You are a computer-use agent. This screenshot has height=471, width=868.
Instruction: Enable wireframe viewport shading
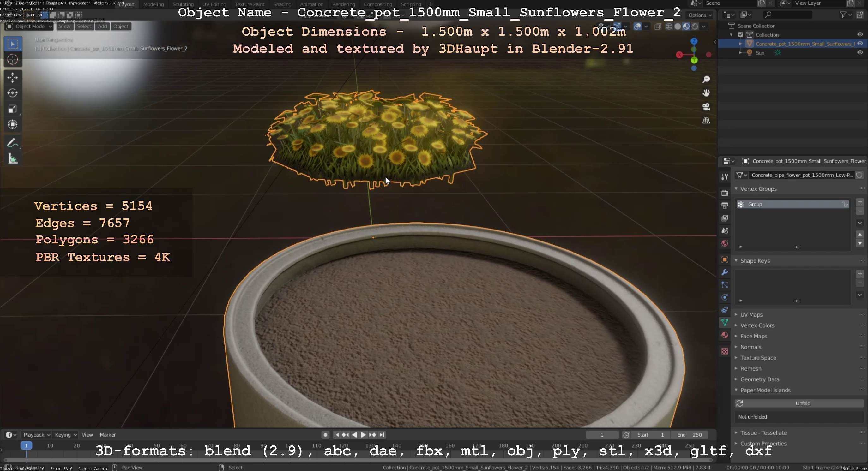[x=669, y=26]
